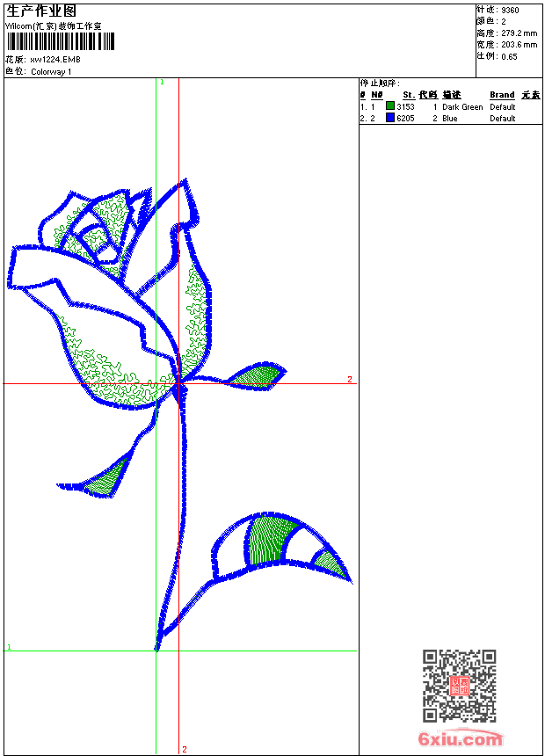The image size is (545, 756).
Task: Click the barcode under the title
Action: click(61, 42)
